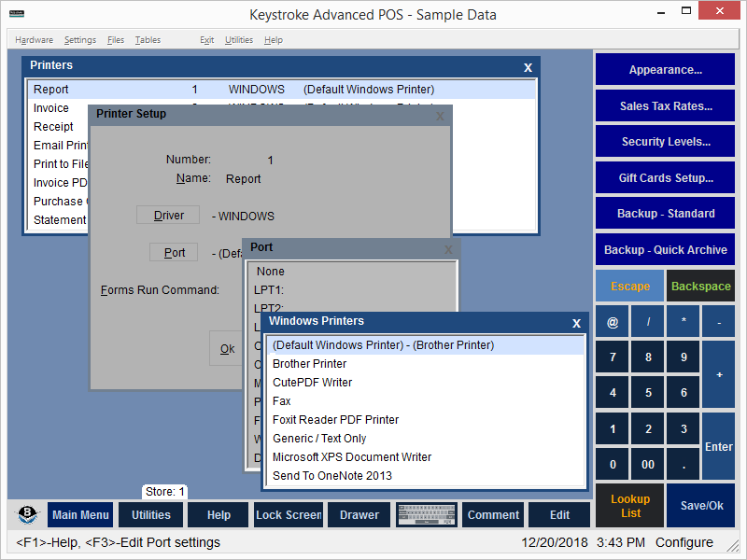This screenshot has width=747, height=560.
Task: Select CutePDF Writer printer
Action: (x=312, y=383)
